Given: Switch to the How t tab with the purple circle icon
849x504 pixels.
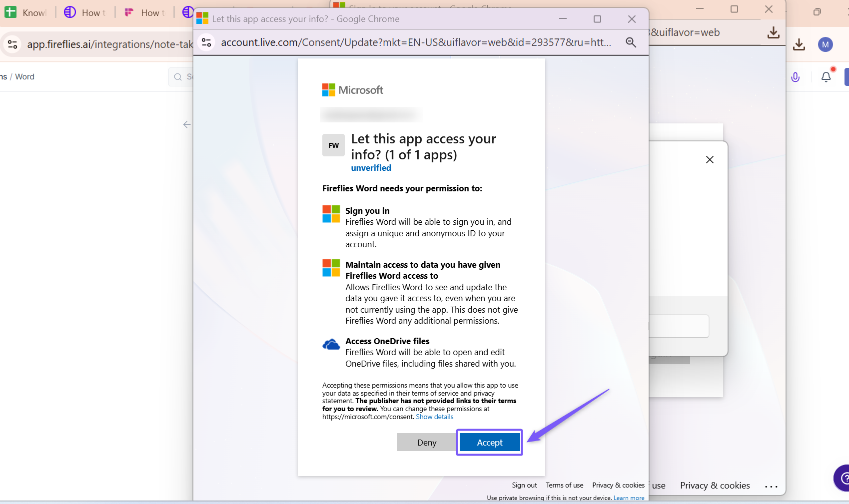Looking at the screenshot, I should click(85, 12).
